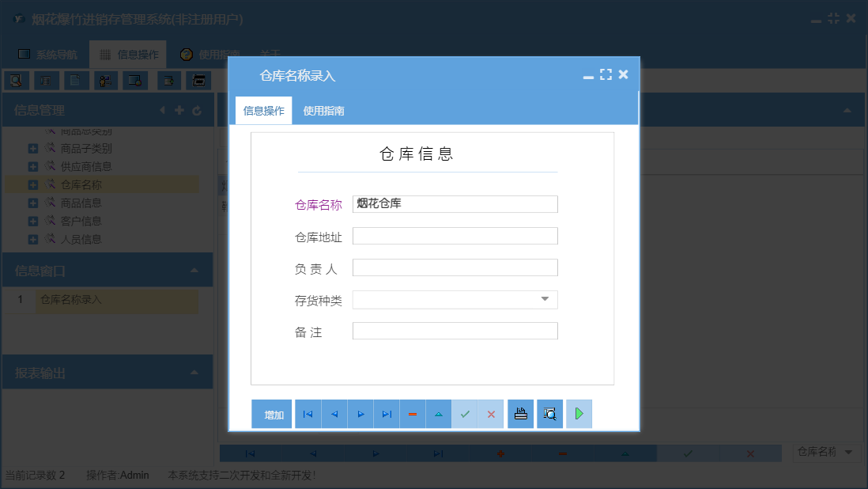Viewport: 868px width, 489px height.
Task: Select the 仓库名称录入 entry in 信息窗口
Action: pyautogui.click(x=71, y=300)
